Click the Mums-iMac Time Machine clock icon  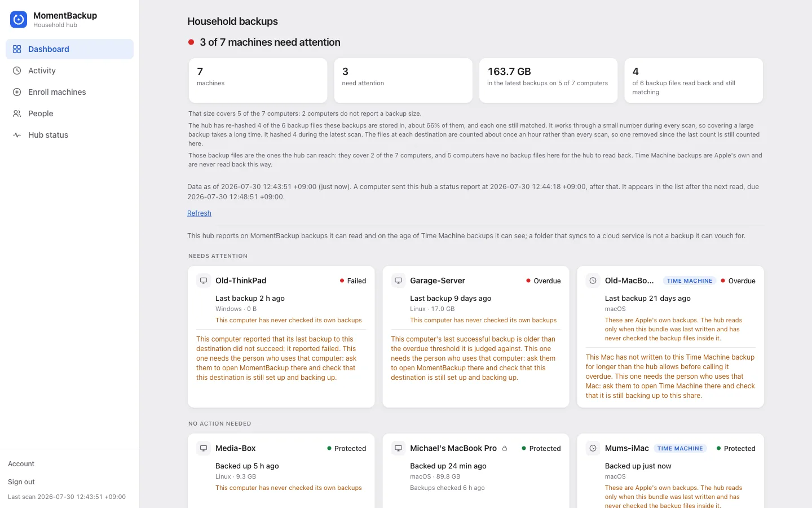point(593,448)
